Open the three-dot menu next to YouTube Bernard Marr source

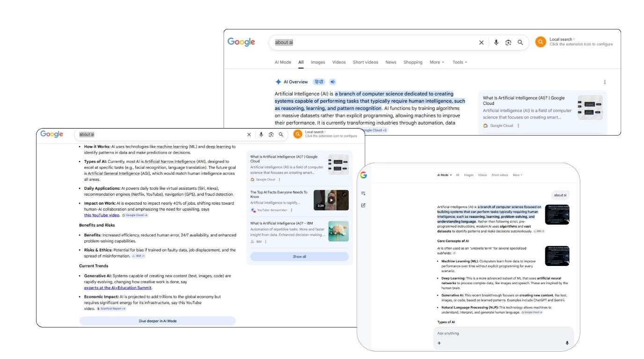[x=292, y=210]
